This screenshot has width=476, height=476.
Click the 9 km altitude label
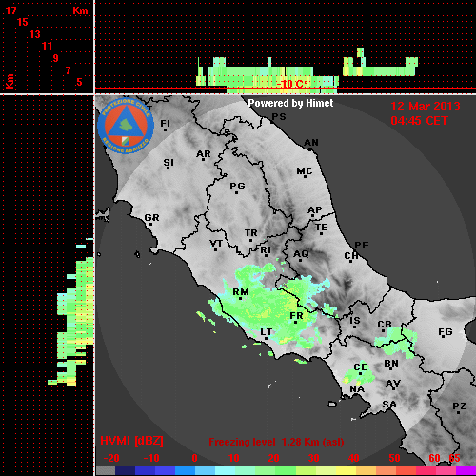[55, 58]
